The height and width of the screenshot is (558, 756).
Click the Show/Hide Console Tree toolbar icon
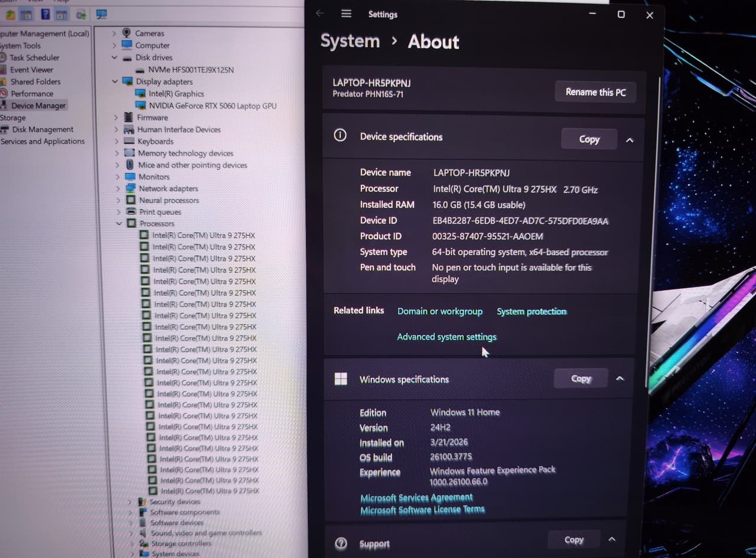click(x=27, y=15)
